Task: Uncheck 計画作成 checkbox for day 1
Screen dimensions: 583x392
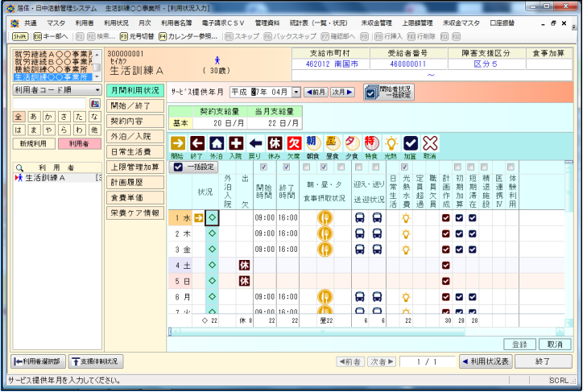Action: [x=445, y=217]
